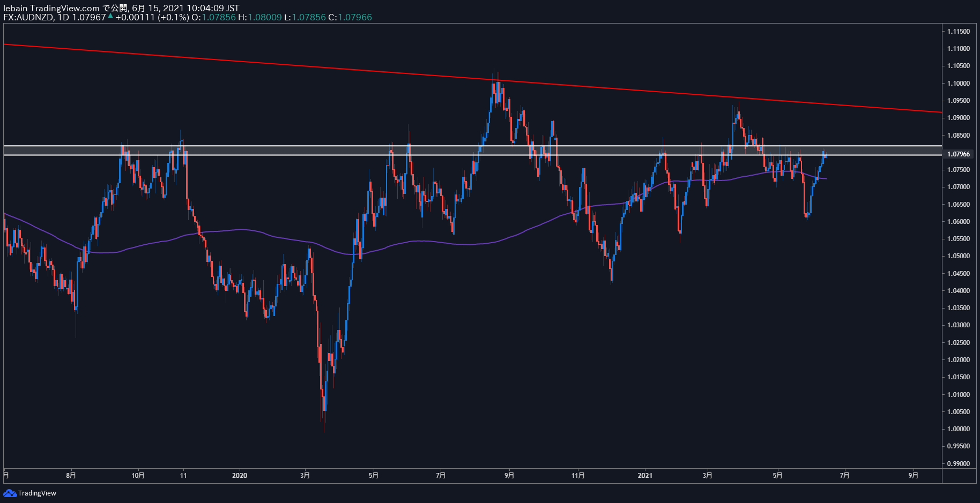Click the 1.11500 price axis label
The image size is (980, 503).
click(959, 32)
